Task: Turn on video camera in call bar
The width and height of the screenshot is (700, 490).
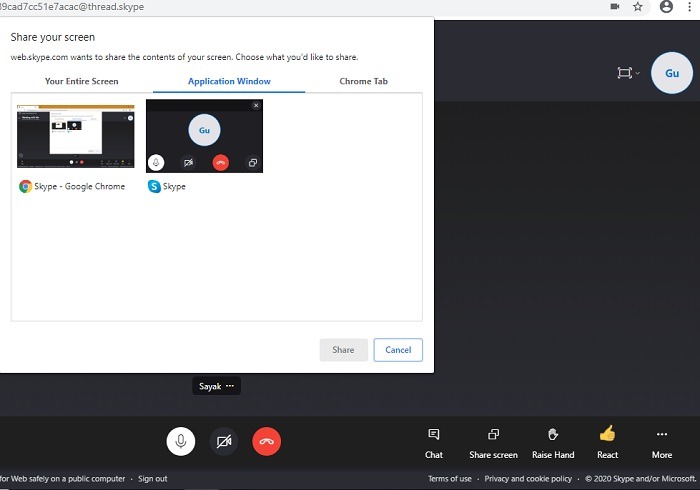Action: point(224,441)
